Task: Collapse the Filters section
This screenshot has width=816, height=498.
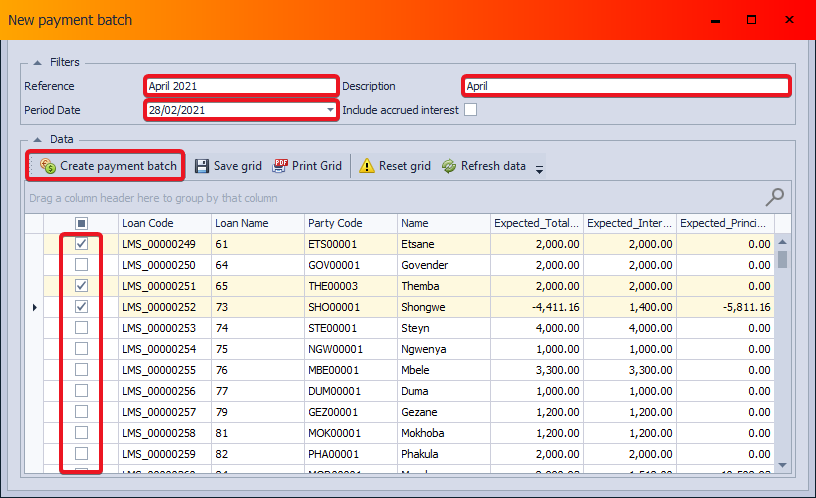Action: tap(38, 62)
